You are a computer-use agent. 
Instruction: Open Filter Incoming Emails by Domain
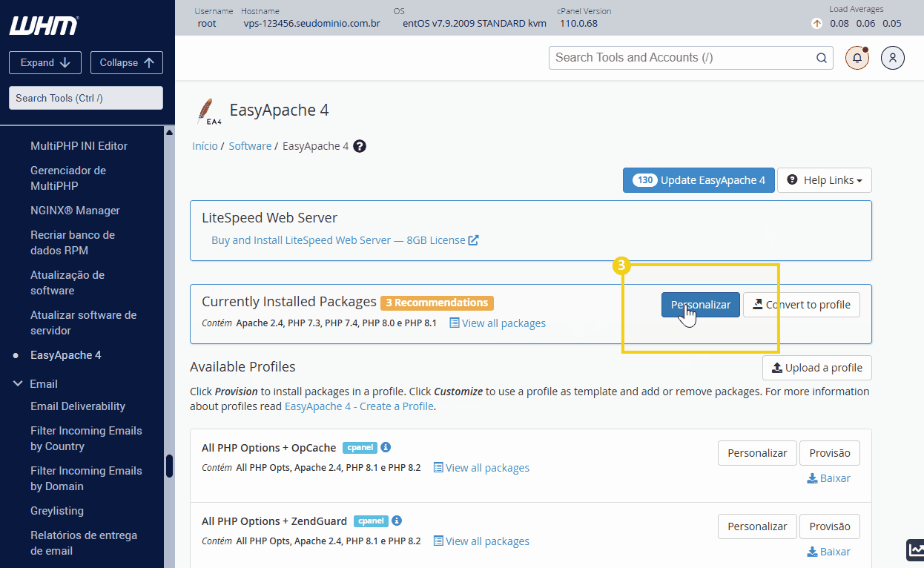pos(86,478)
